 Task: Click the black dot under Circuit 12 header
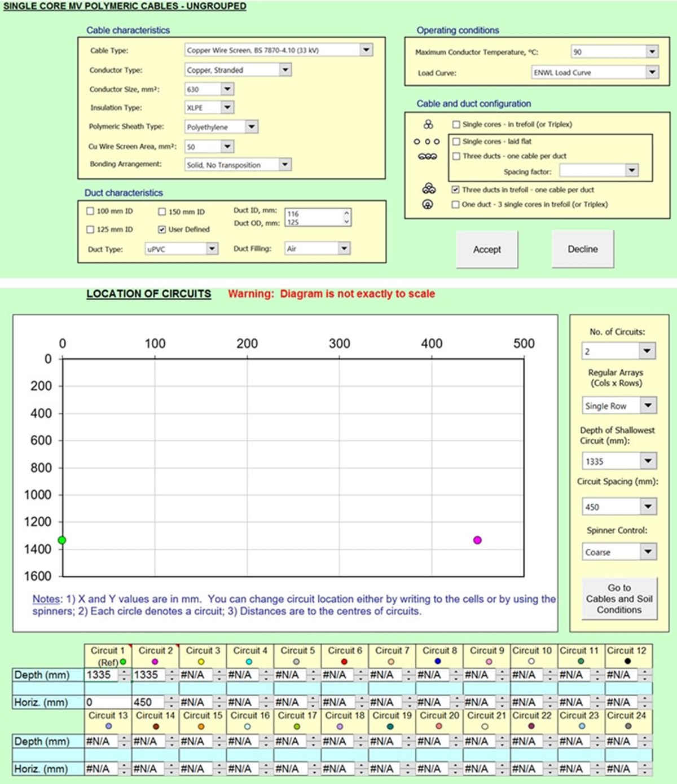pyautogui.click(x=627, y=661)
